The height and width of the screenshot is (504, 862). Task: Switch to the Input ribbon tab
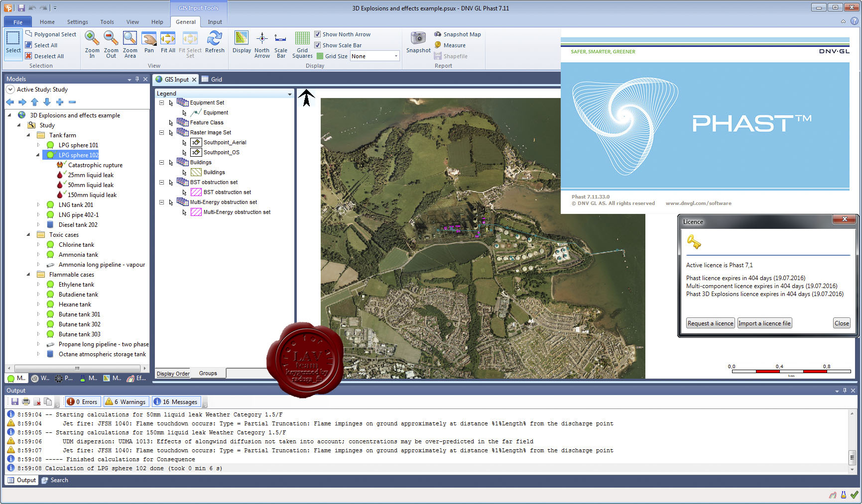tap(215, 22)
